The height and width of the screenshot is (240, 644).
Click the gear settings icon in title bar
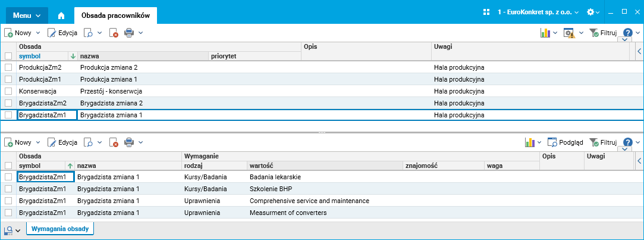coord(590,12)
